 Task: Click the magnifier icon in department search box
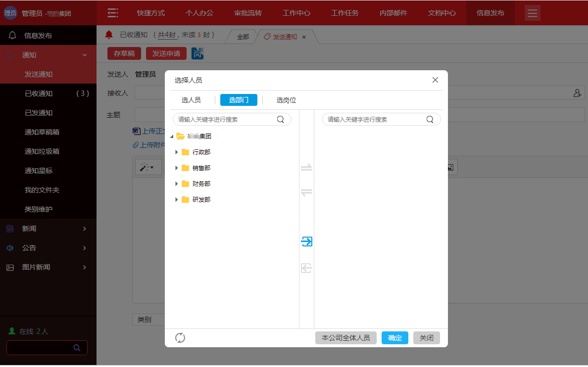pos(280,119)
